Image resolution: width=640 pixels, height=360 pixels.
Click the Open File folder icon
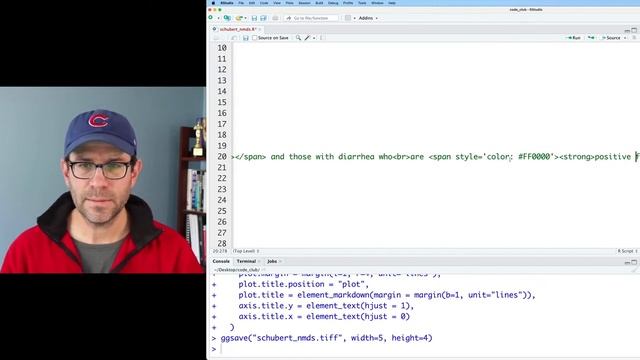tap(239, 18)
